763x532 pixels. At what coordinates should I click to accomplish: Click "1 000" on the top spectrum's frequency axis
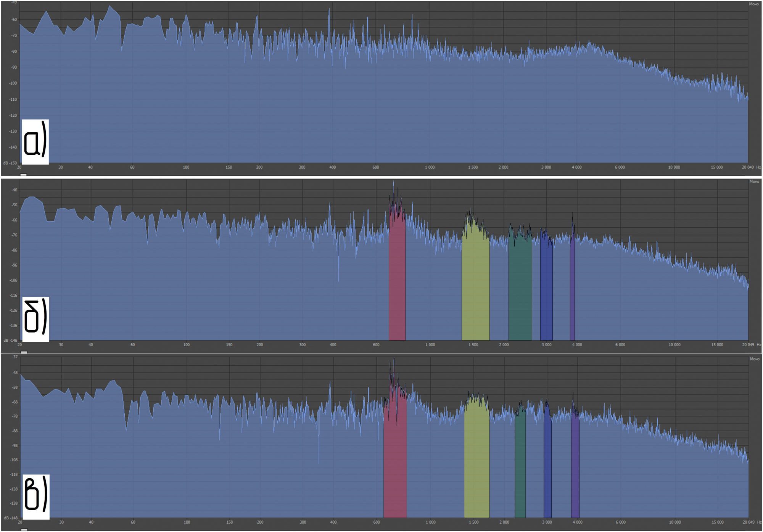click(x=430, y=167)
